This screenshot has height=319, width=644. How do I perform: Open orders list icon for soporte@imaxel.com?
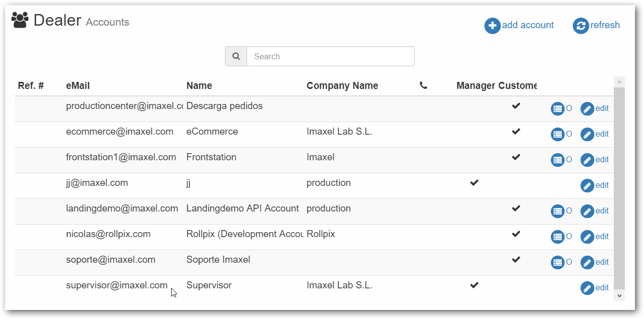point(557,262)
